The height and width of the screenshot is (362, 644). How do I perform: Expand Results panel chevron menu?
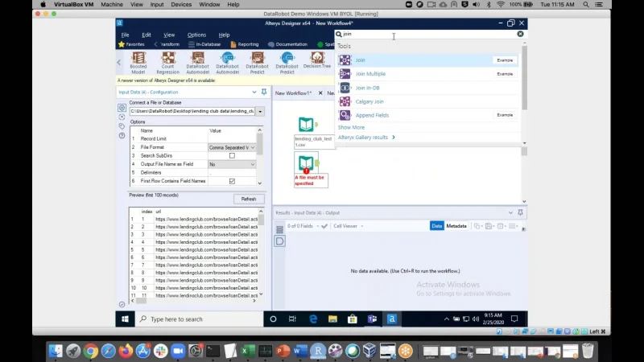[510, 212]
